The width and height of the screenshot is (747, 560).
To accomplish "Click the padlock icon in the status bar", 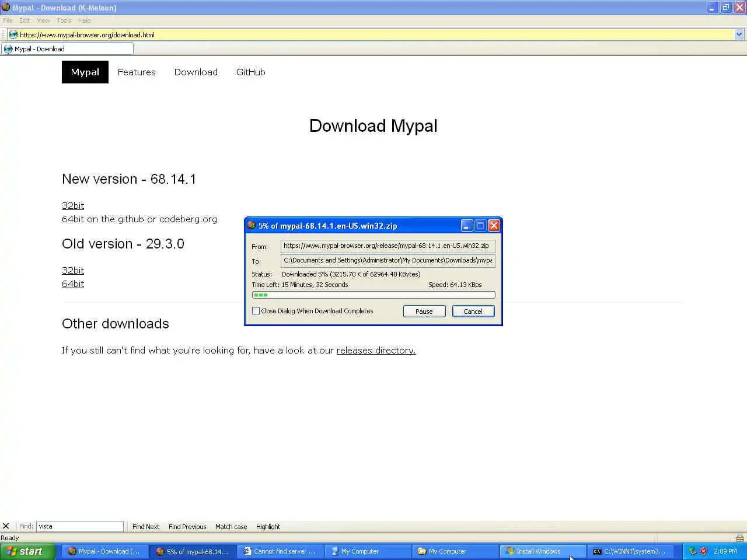I will [x=739, y=538].
